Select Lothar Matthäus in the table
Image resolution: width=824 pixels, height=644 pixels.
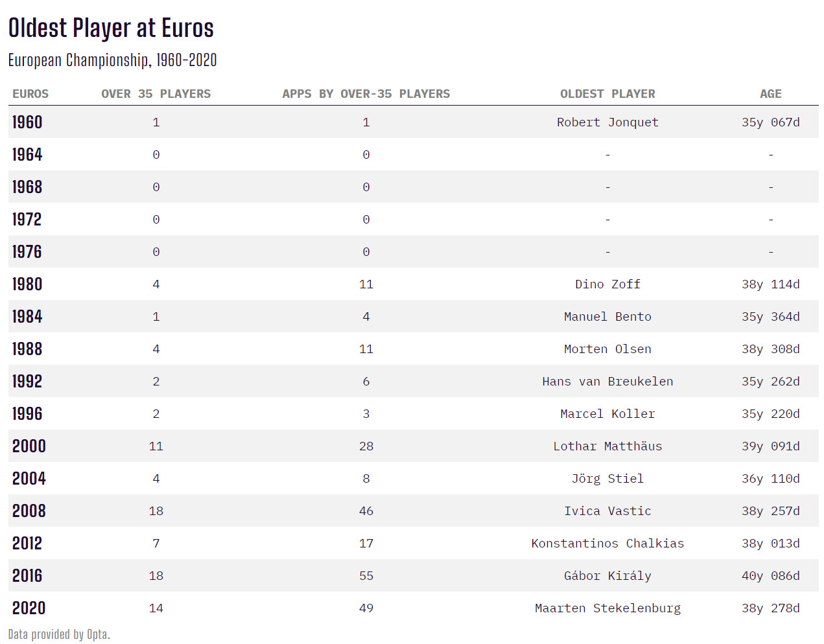[607, 446]
